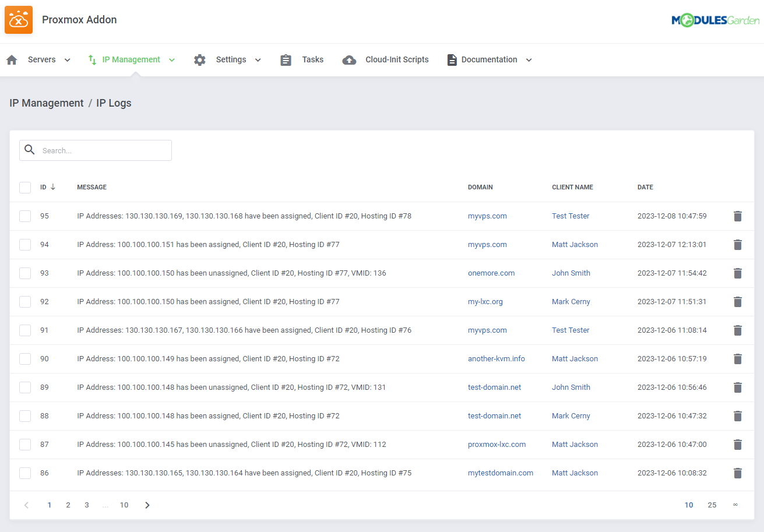Delete log entry 94 with trash icon
Viewport: 764px width, 532px height.
tap(738, 245)
